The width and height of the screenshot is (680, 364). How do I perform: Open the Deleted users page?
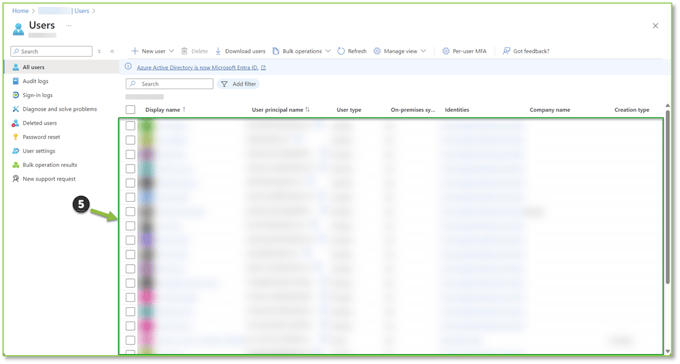click(34, 123)
